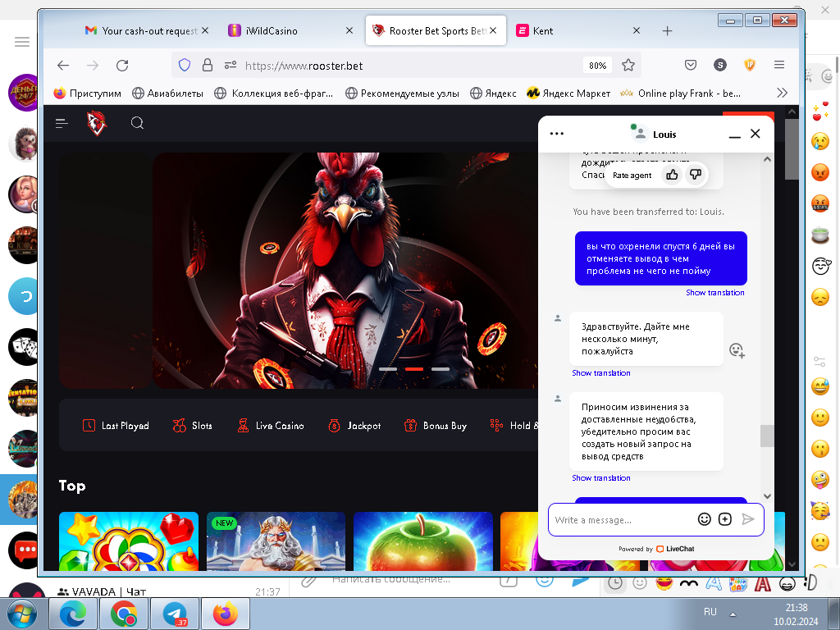
Task: Open the NEW Zeus game thumbnail
Action: (x=276, y=541)
